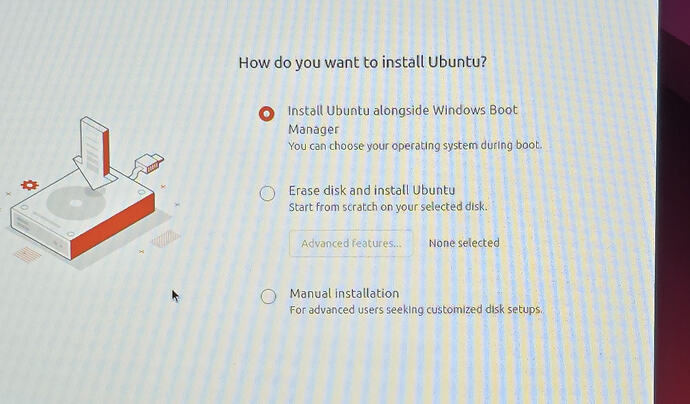Open the Advanced features... button
This screenshot has width=690, height=404.
(351, 243)
